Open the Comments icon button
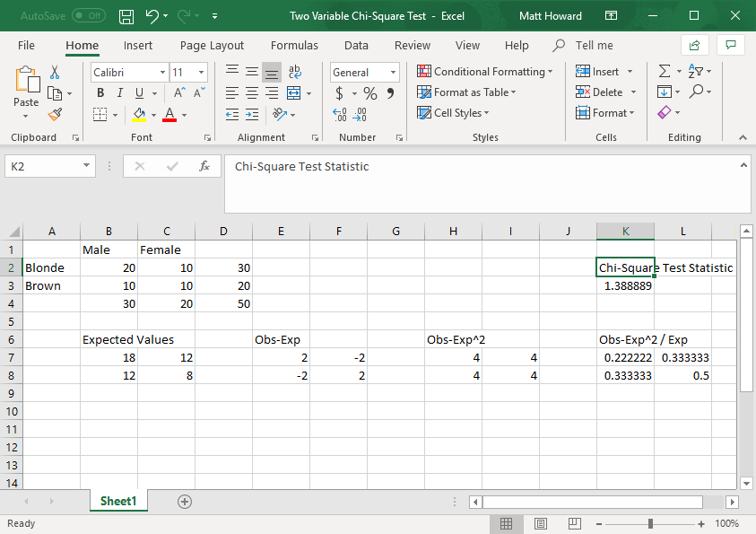Image resolution: width=756 pixels, height=534 pixels. [731, 46]
